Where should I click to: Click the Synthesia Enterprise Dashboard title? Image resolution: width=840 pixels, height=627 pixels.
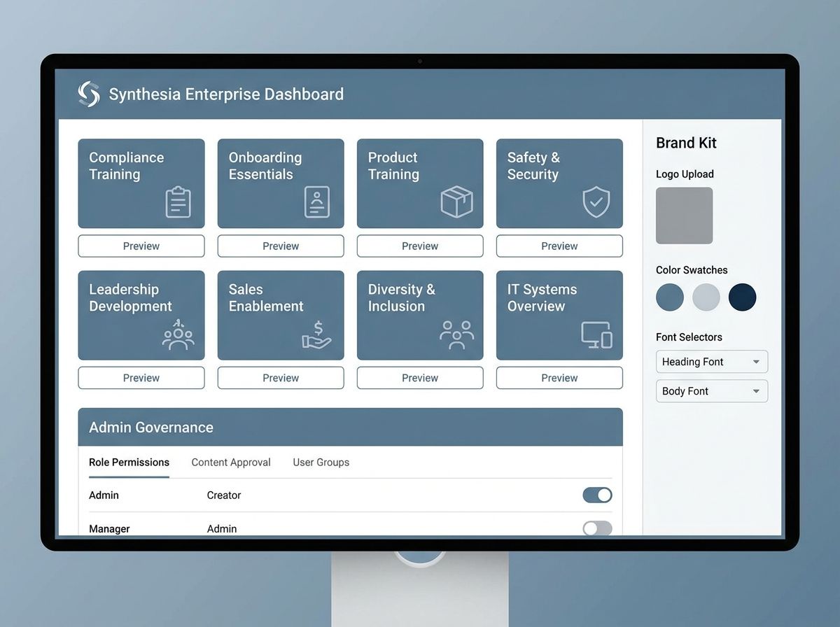226,94
